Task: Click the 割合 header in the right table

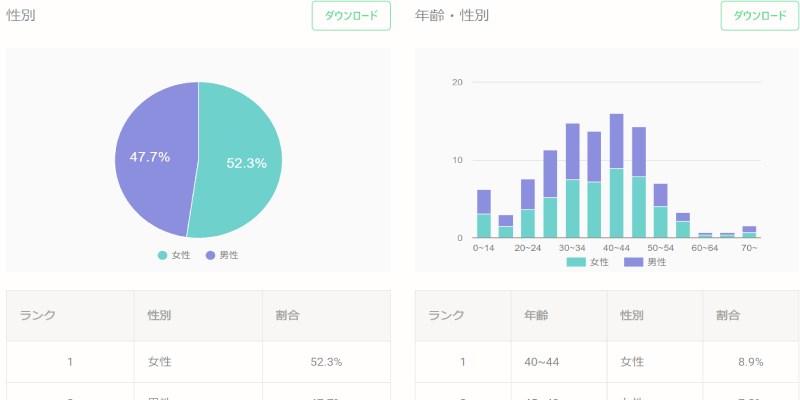Action: point(751,315)
